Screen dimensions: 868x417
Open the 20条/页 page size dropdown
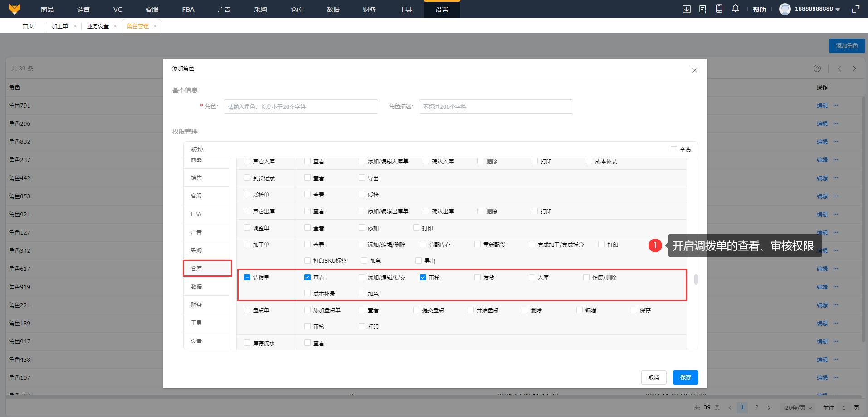click(798, 407)
